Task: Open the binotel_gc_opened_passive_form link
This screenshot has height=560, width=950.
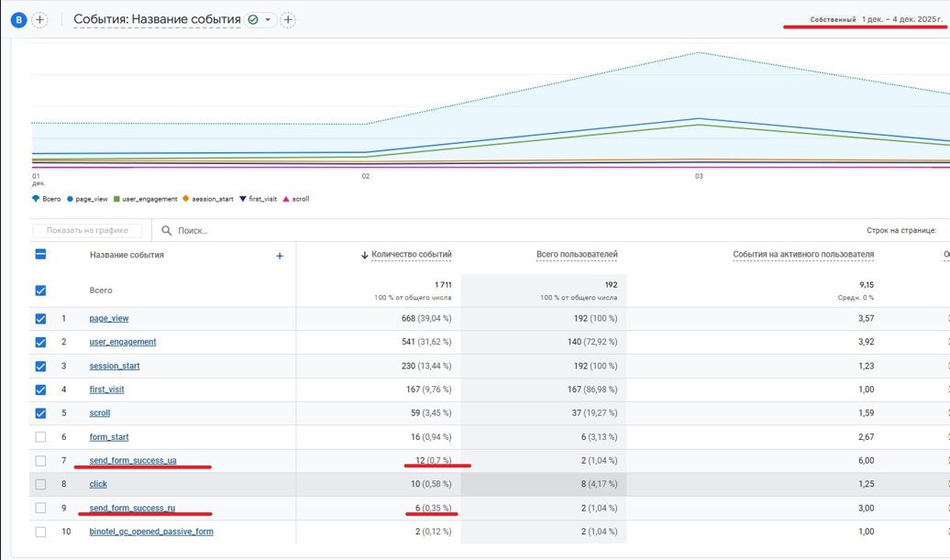Action: coord(151,532)
